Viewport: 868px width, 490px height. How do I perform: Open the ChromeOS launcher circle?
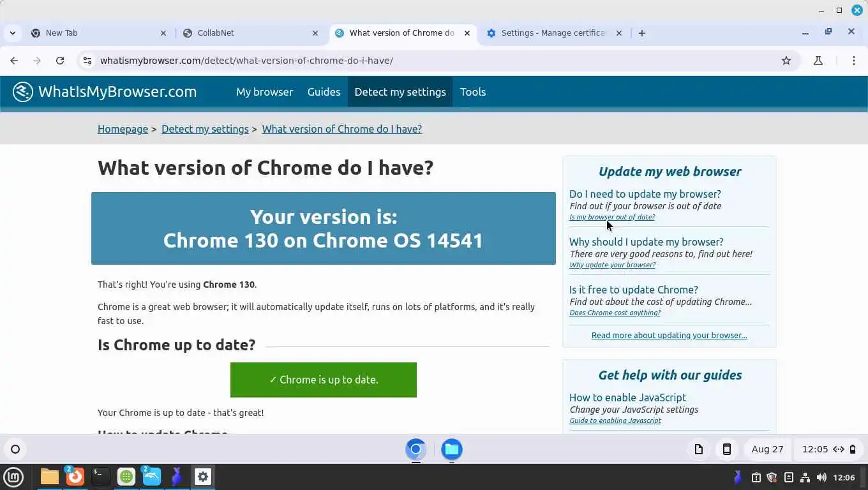pos(15,449)
